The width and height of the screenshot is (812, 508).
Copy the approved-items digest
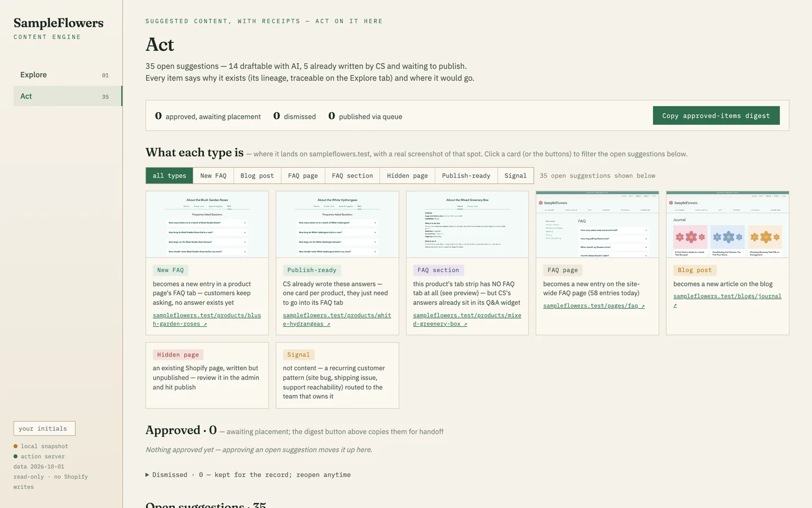716,116
